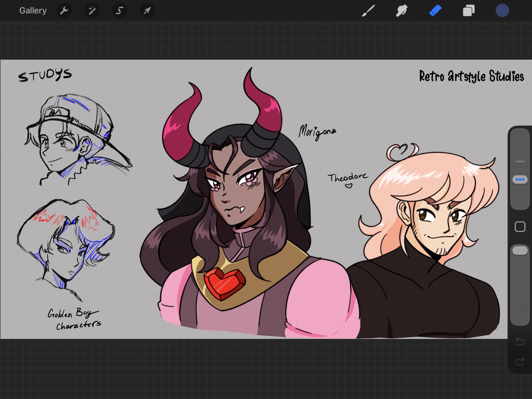Screen dimensions: 532x399
Task: Select the Smudge finger tool
Action: click(x=402, y=11)
